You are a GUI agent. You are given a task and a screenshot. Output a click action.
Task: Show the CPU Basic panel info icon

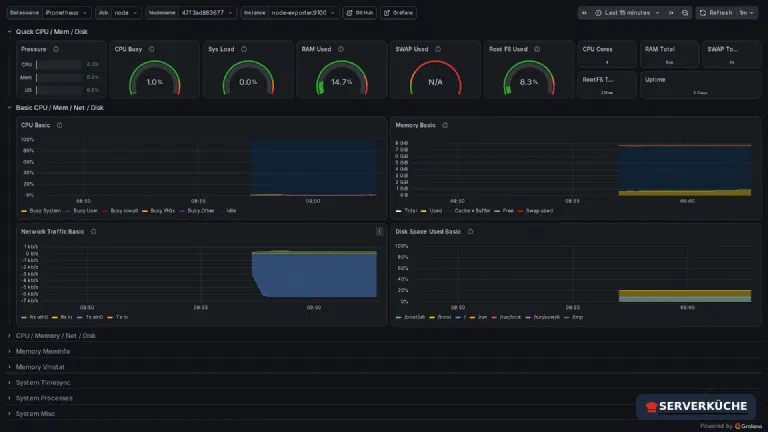click(x=59, y=125)
